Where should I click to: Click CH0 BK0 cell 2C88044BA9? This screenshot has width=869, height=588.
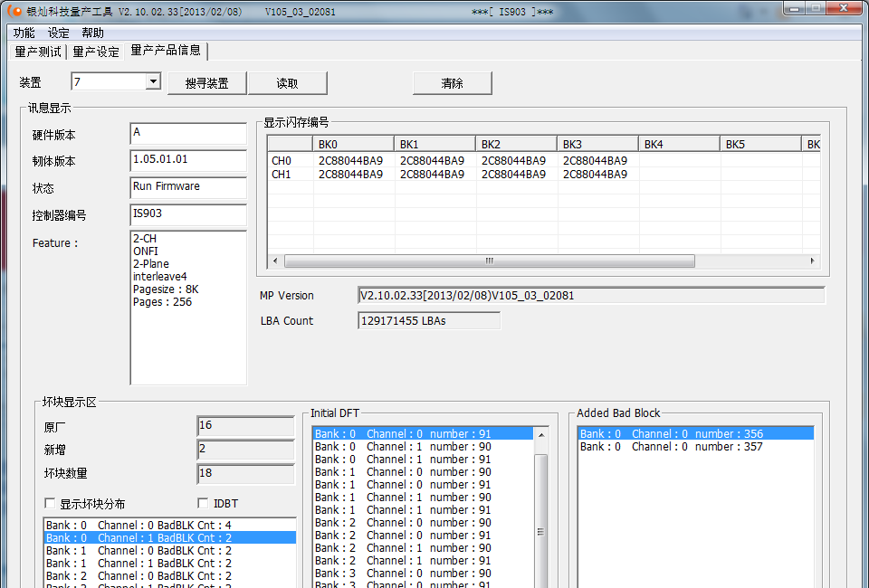click(351, 161)
